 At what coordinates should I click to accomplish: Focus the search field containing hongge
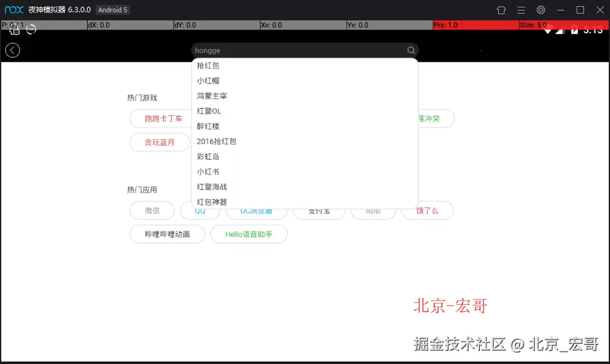click(x=304, y=50)
